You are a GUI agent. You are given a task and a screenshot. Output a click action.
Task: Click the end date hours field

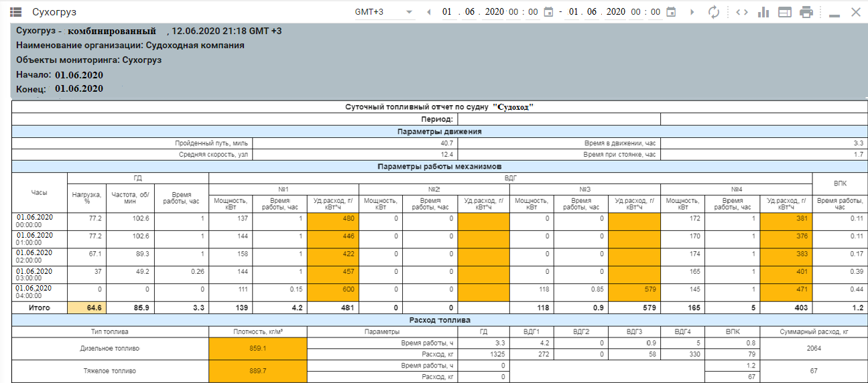[637, 12]
